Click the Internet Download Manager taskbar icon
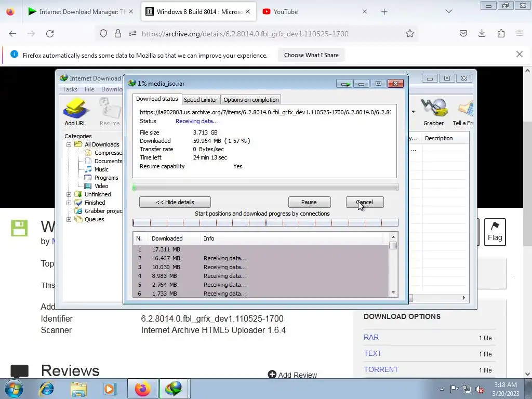532x399 pixels. 174,389
